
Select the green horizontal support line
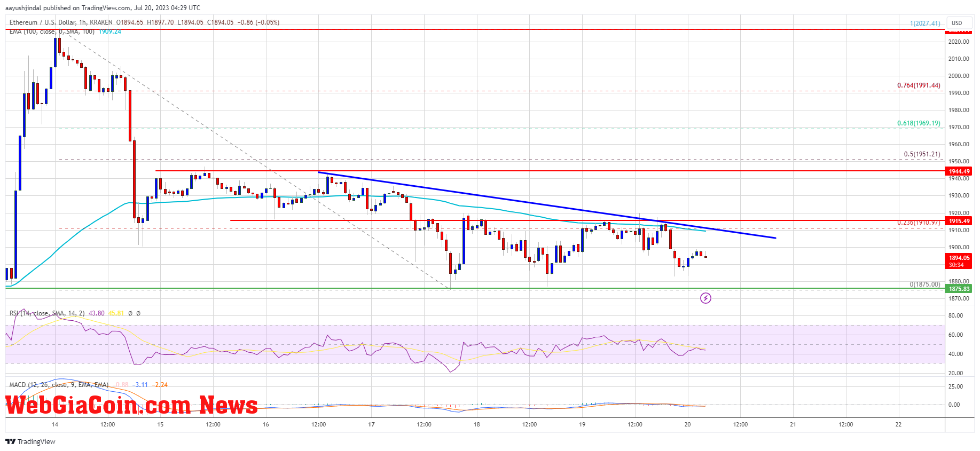(475, 288)
